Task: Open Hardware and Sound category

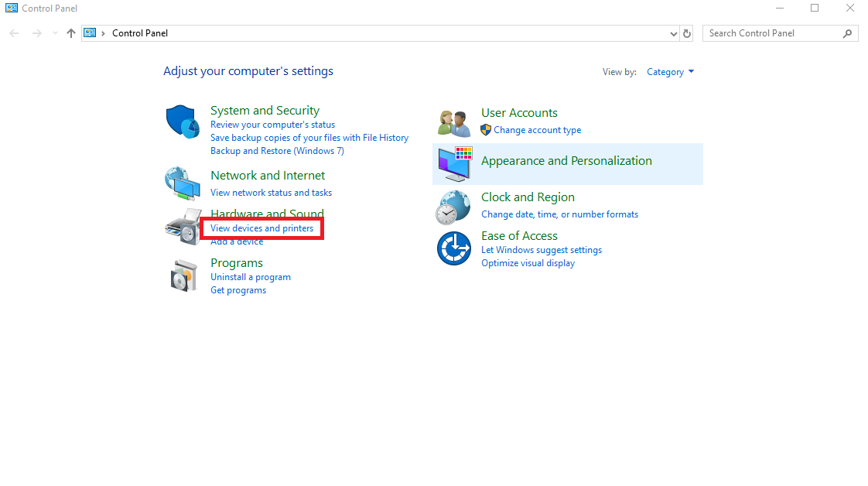Action: coord(267,213)
